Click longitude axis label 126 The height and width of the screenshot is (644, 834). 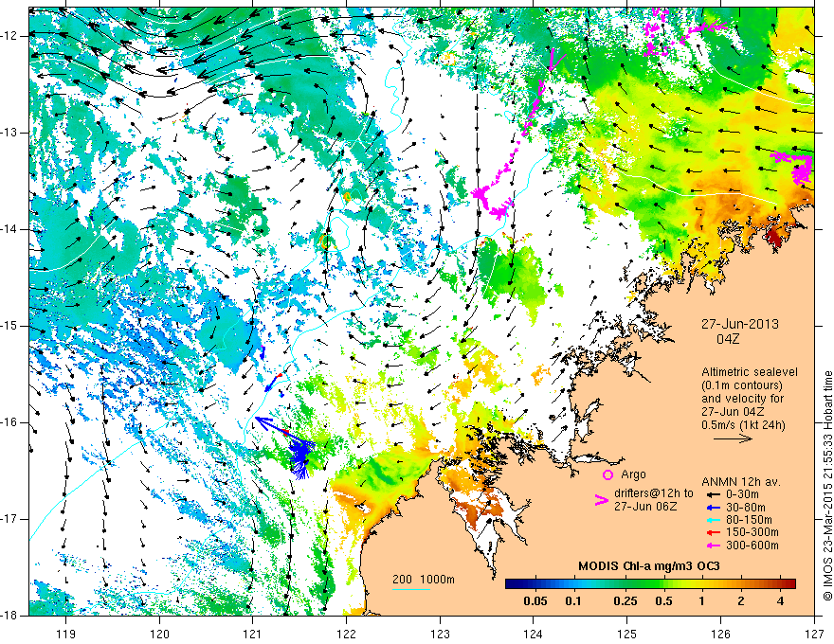pos(720,635)
